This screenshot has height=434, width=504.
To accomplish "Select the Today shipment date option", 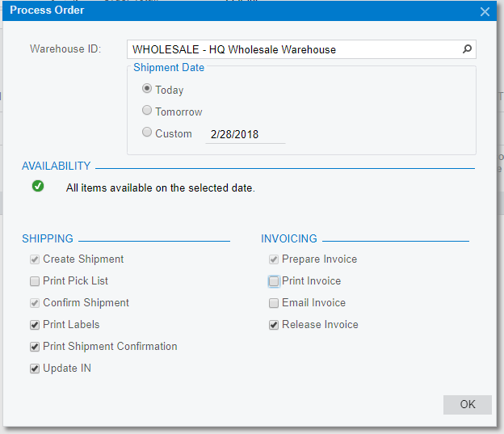I will coord(147,90).
